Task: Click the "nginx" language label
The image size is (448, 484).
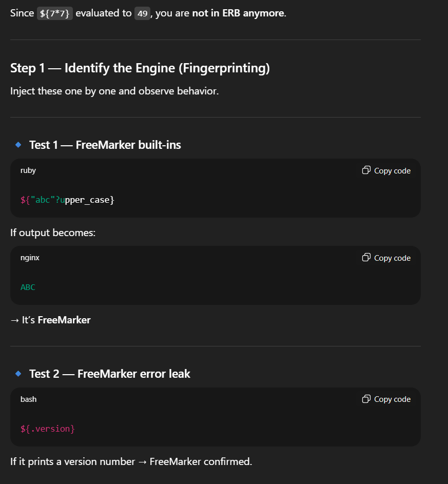Action: click(30, 258)
